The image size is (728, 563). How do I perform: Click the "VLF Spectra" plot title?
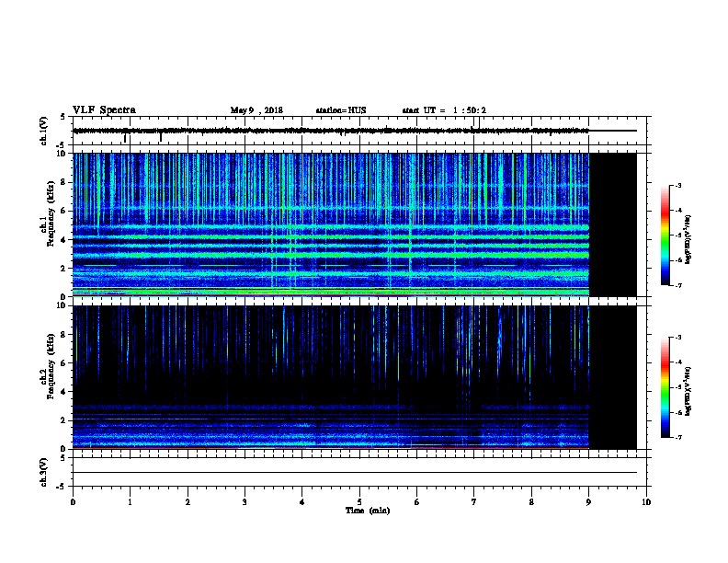pos(104,110)
